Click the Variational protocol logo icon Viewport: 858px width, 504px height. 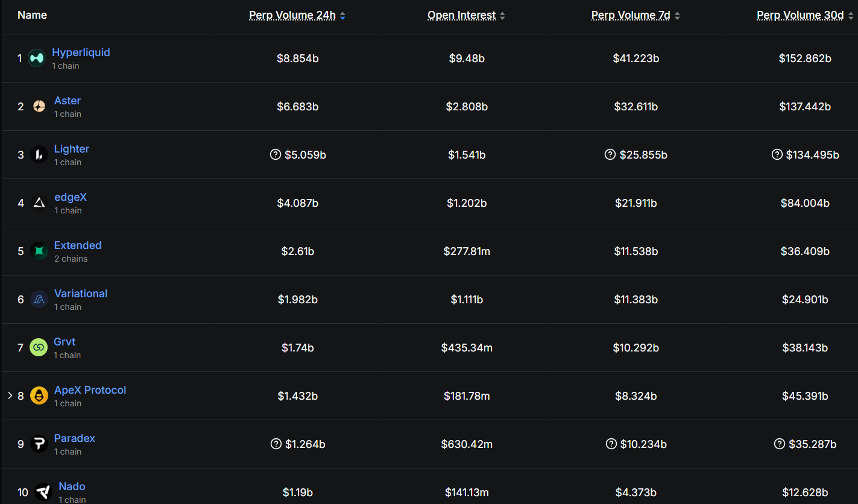click(39, 300)
